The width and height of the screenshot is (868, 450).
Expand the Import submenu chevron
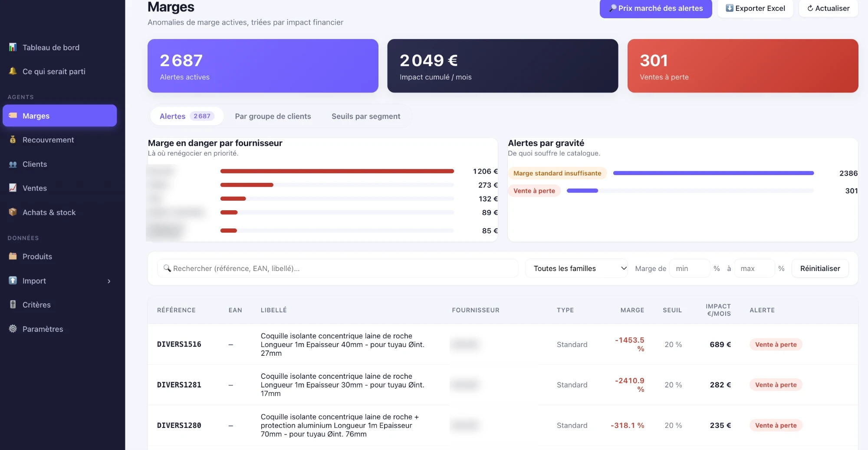click(x=109, y=281)
